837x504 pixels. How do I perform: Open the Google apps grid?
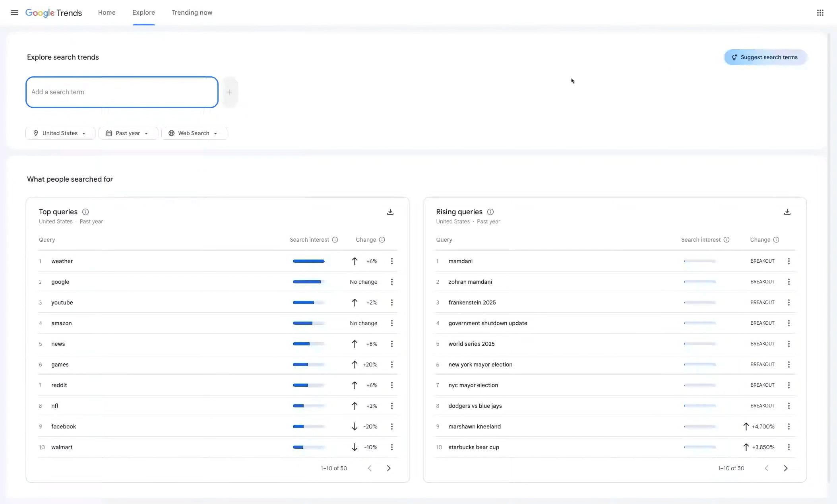[x=820, y=13]
